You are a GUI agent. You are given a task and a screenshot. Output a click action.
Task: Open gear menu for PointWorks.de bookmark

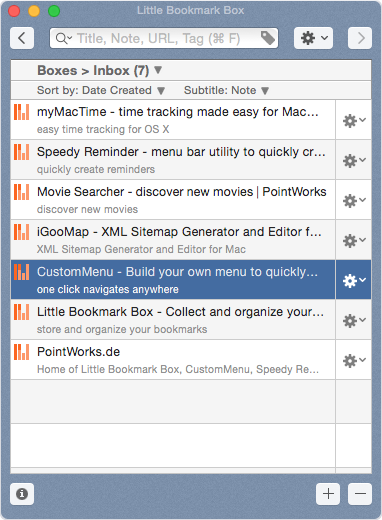pos(354,360)
